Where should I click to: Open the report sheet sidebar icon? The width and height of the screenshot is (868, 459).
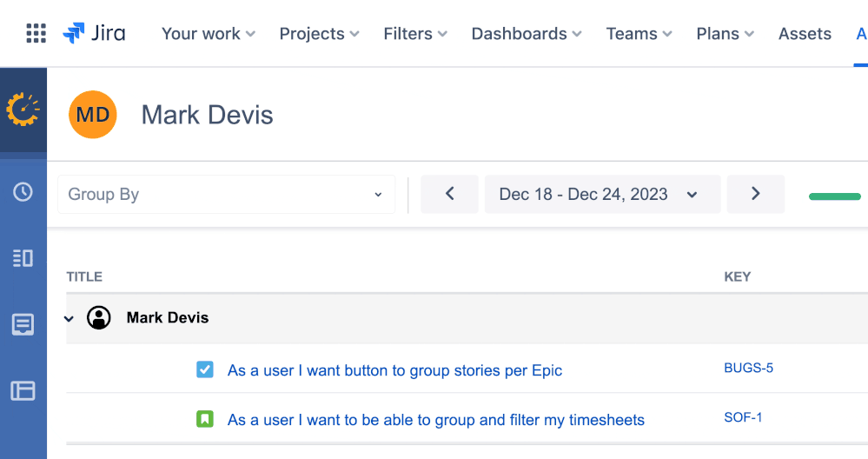[23, 325]
